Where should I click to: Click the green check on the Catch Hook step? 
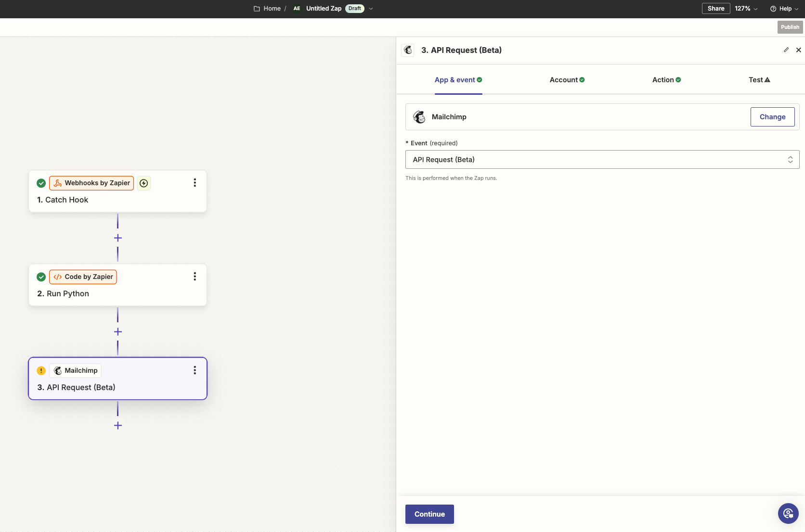[41, 183]
